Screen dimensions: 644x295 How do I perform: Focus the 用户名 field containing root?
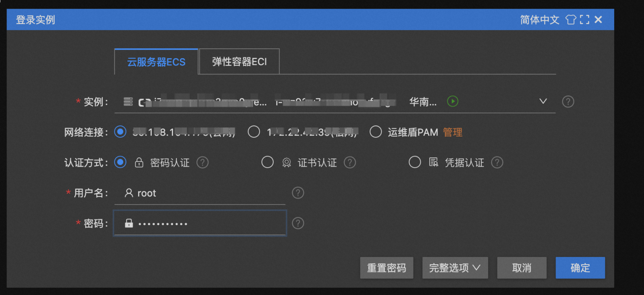[200, 193]
